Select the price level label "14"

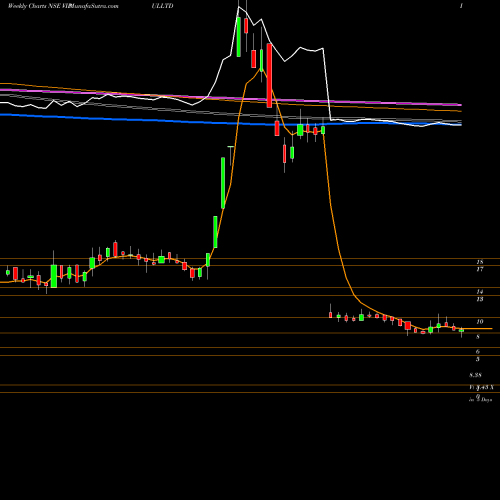(x=480, y=292)
